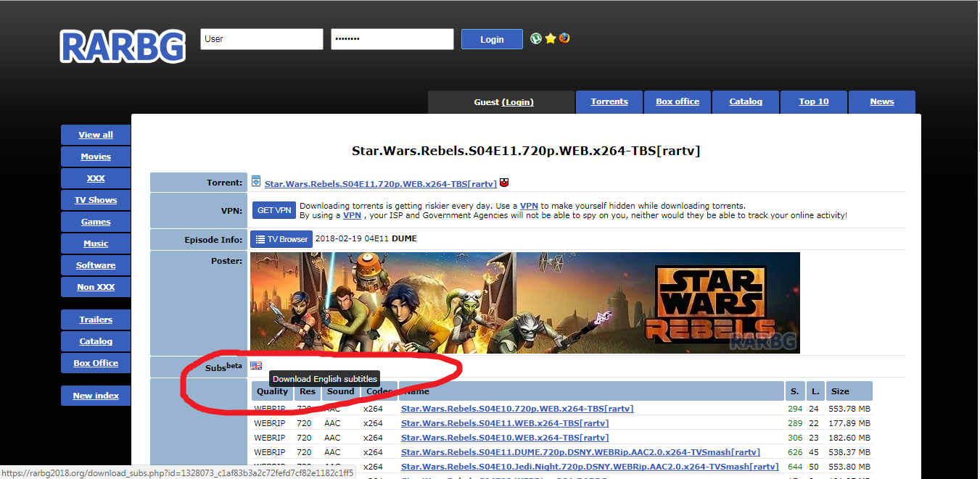The image size is (980, 479).
Task: Open the S04E11.DUME.720p.DSNY TVSmash link
Action: click(580, 452)
